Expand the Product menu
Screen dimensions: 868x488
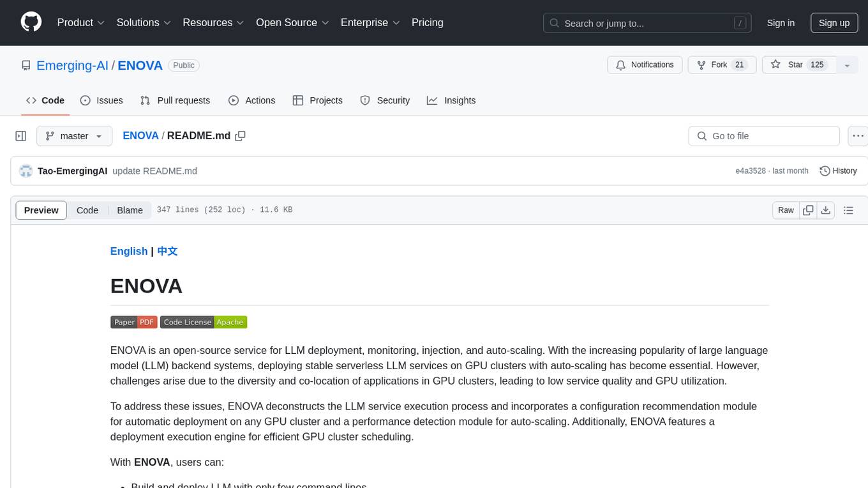81,22
